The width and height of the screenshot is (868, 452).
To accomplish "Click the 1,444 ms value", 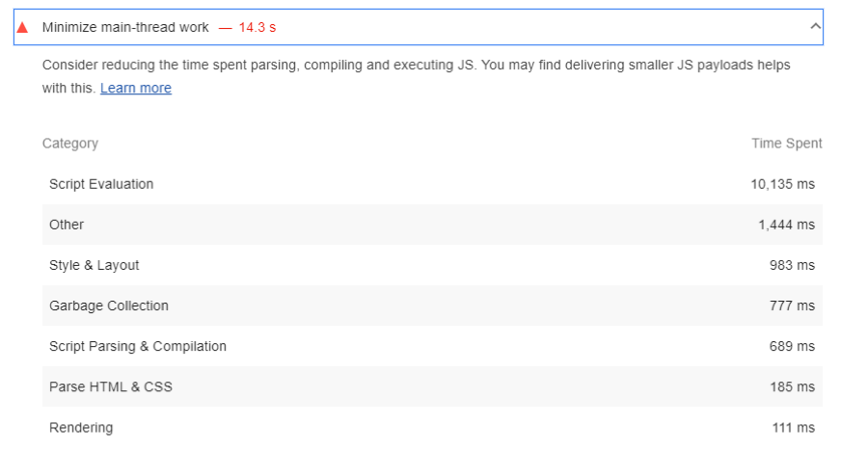I will click(786, 225).
